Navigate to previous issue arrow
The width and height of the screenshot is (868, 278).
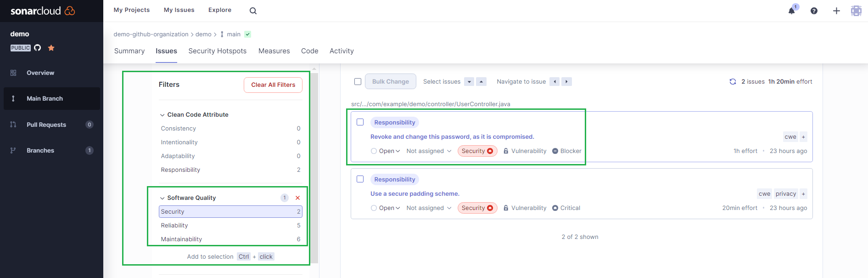coord(554,82)
